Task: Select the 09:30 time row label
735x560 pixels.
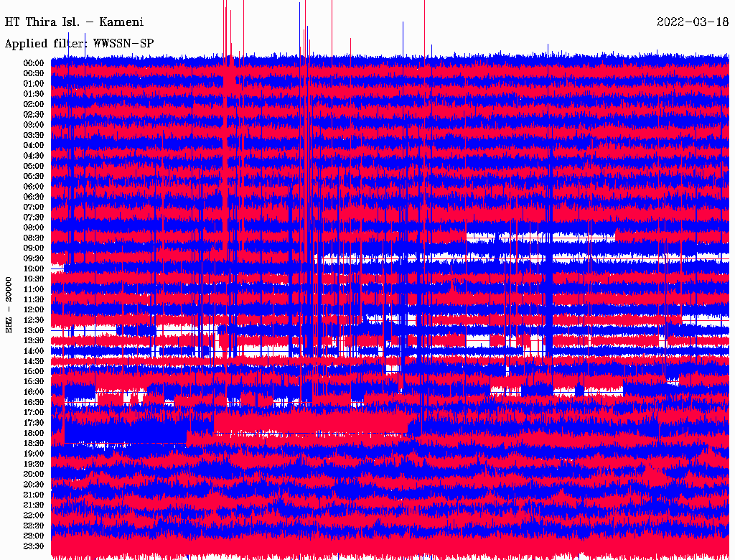Action: click(34, 258)
